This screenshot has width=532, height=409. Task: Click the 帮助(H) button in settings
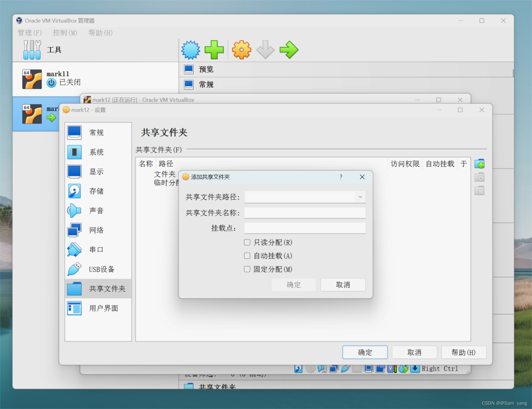pyautogui.click(x=464, y=352)
